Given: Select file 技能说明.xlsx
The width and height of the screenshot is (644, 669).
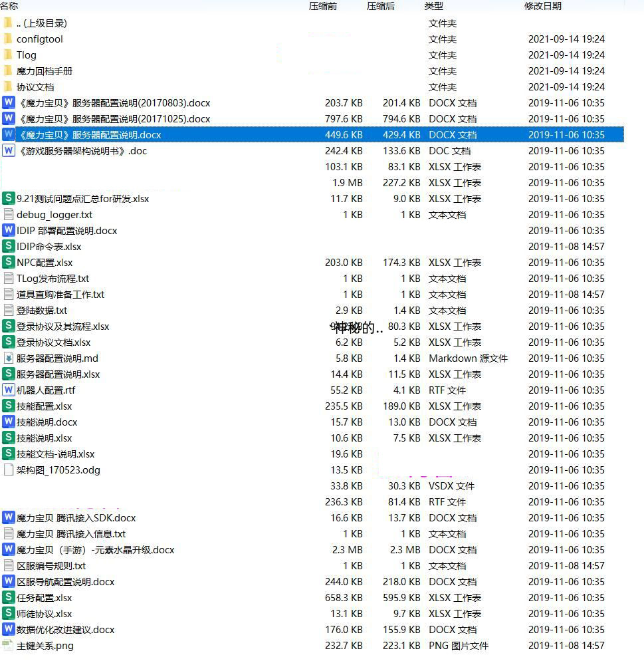Looking at the screenshot, I should [x=44, y=438].
